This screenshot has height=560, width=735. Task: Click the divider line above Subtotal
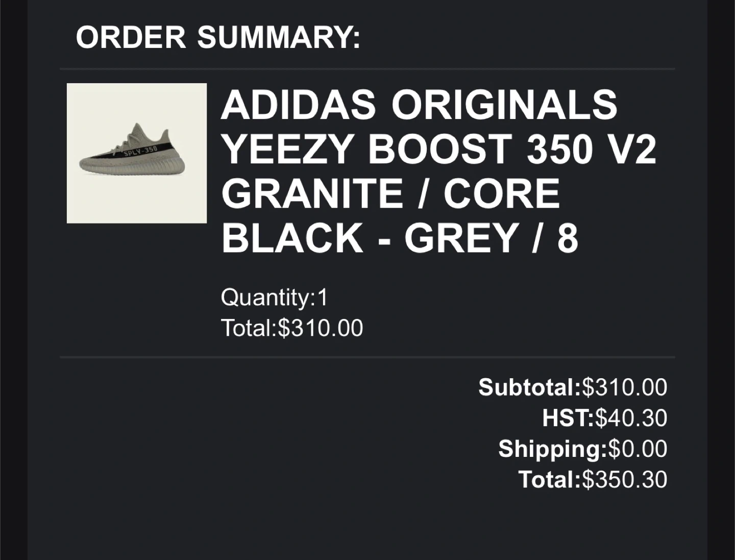pyautogui.click(x=367, y=357)
